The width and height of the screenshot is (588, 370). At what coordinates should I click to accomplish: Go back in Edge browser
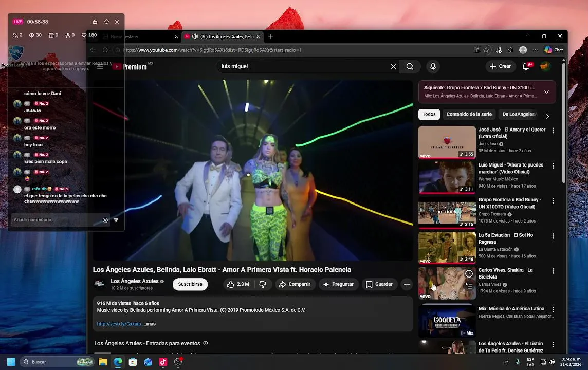tap(93, 50)
